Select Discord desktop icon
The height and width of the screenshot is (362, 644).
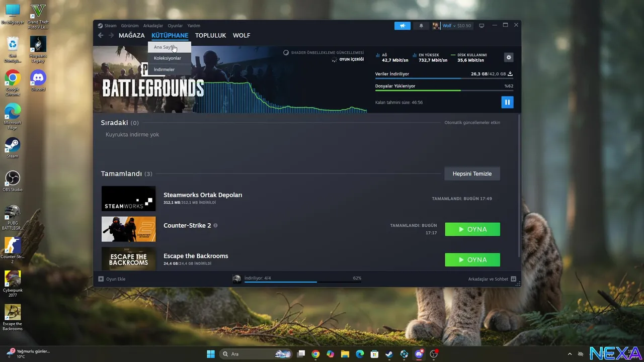click(x=38, y=80)
